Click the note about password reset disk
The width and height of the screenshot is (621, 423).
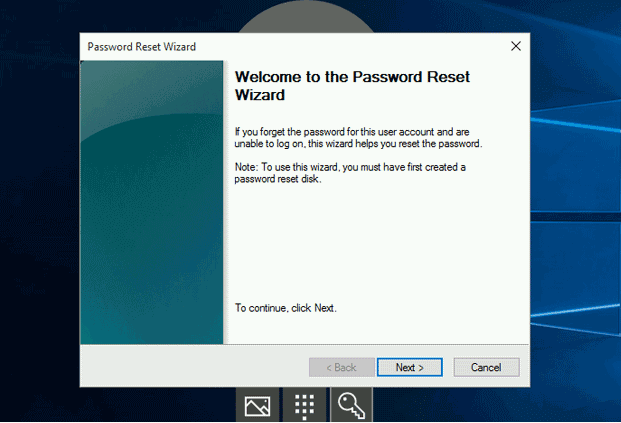point(350,173)
